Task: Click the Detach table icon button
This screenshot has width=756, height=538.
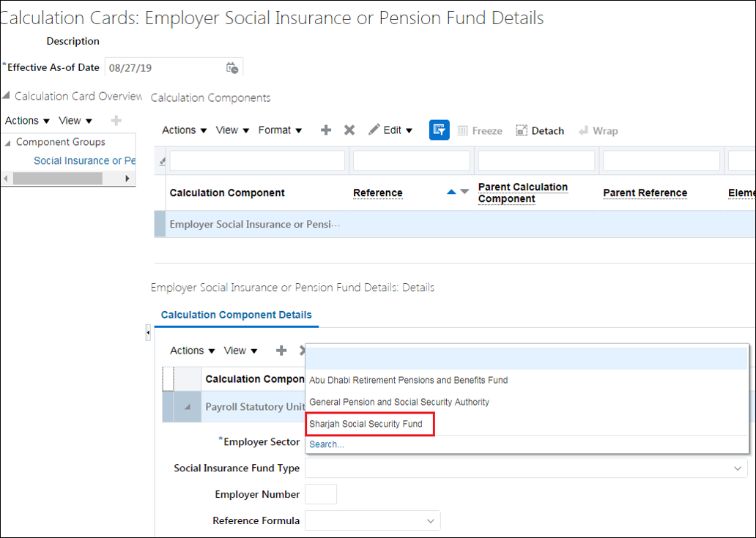Action: (540, 131)
